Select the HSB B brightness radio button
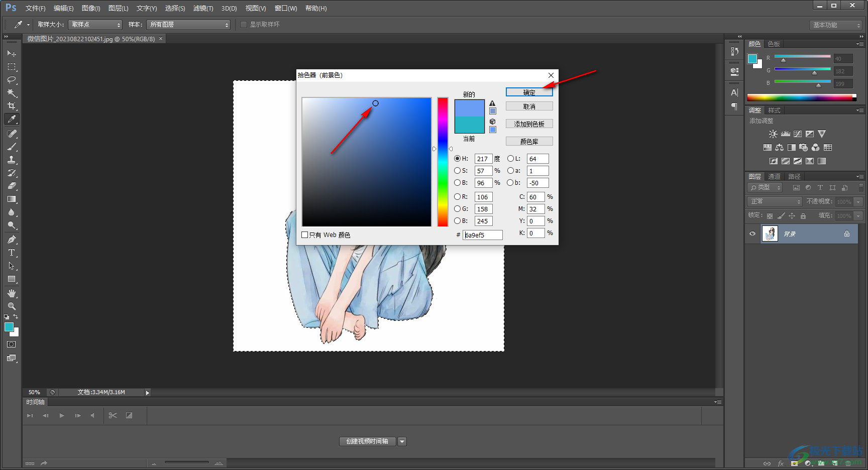This screenshot has height=470, width=868. 457,183
